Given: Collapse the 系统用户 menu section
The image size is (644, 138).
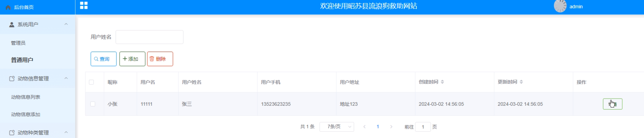Looking at the screenshot, I should click(66, 24).
